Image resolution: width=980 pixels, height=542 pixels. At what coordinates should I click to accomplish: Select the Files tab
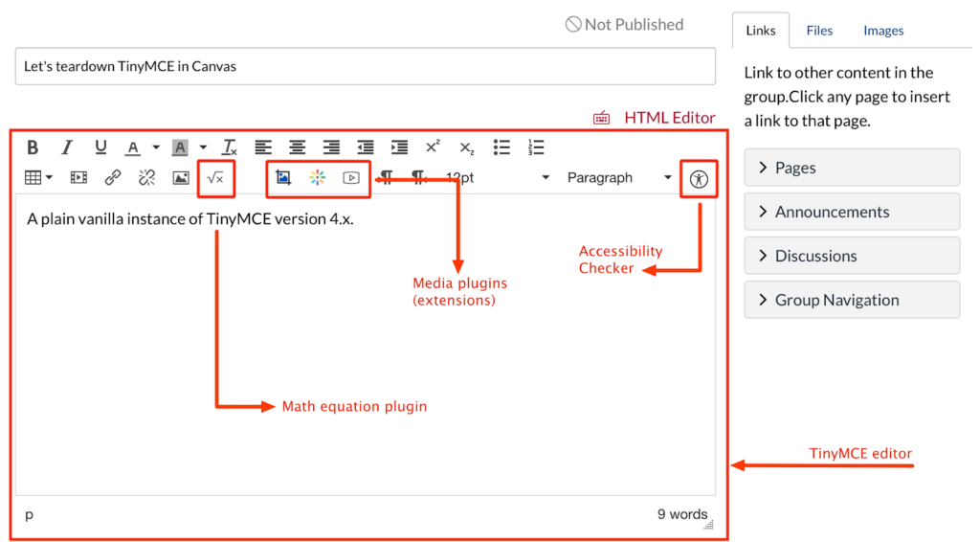pos(819,31)
